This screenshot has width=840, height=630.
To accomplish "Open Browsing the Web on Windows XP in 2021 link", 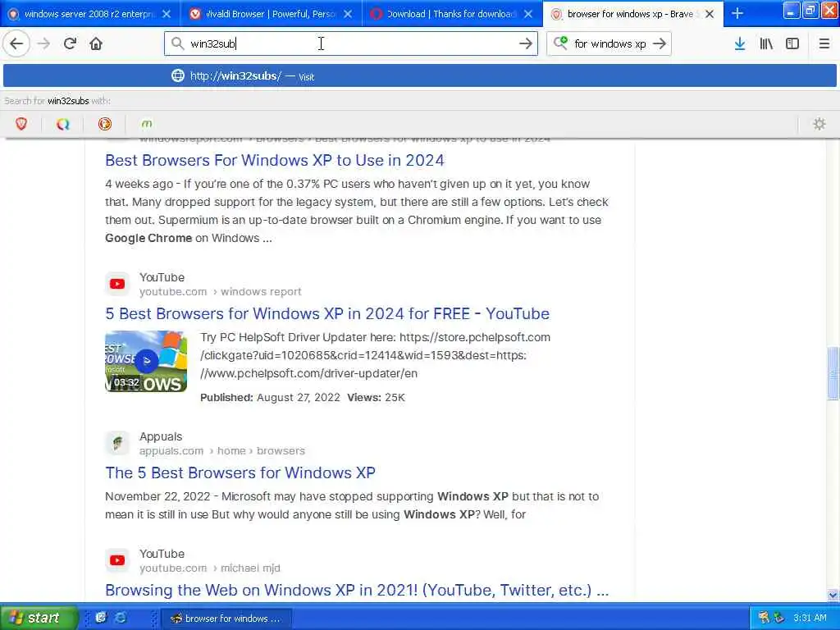I will [x=357, y=590].
